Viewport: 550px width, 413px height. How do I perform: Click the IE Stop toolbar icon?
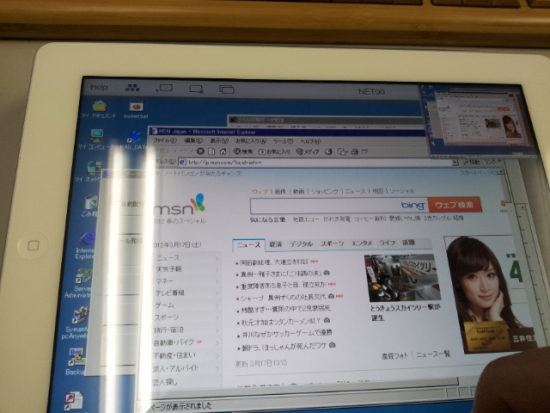[200, 151]
